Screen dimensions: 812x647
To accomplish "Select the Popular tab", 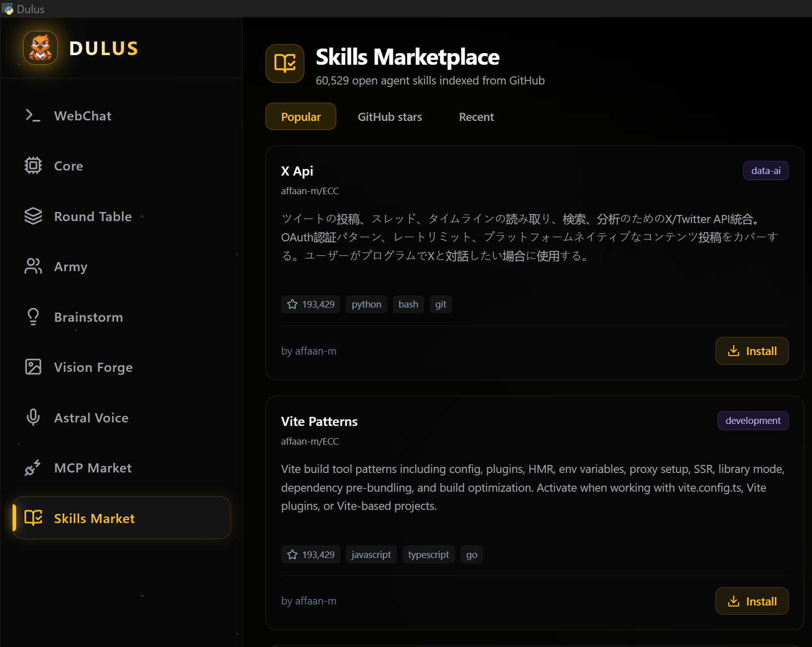I will tap(301, 116).
